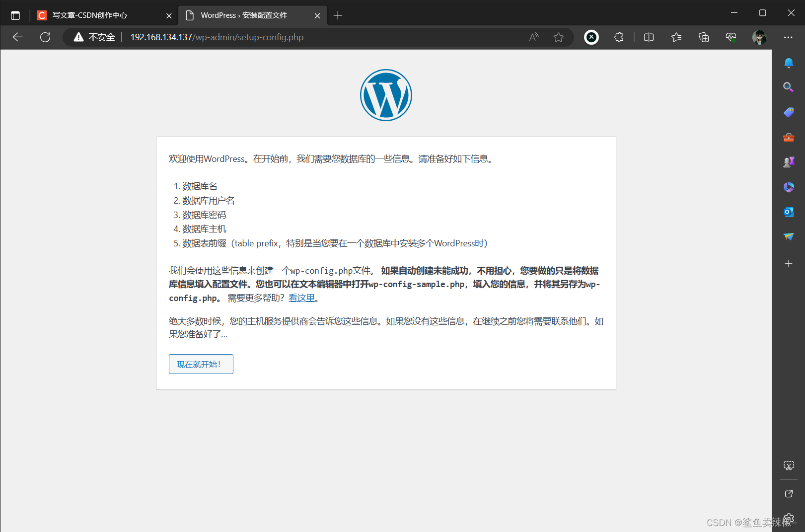Screen dimensions: 805x532
Task: Open the Tools sidebar panel
Action: [789, 138]
